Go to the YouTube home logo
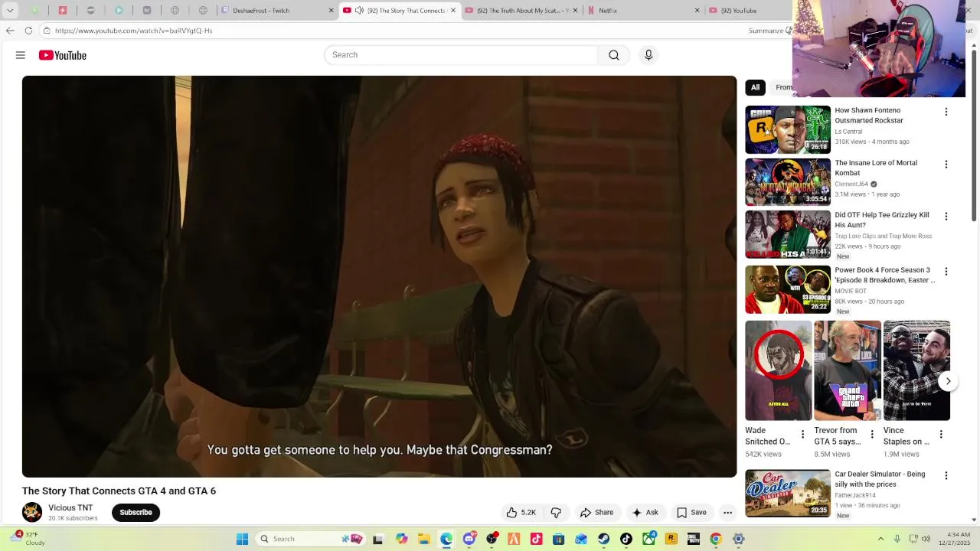 coord(63,55)
